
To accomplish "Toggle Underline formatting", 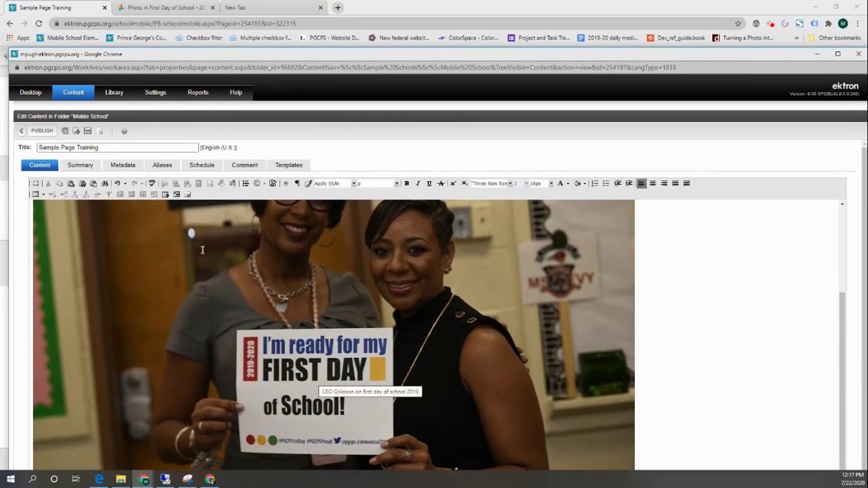I will 429,183.
